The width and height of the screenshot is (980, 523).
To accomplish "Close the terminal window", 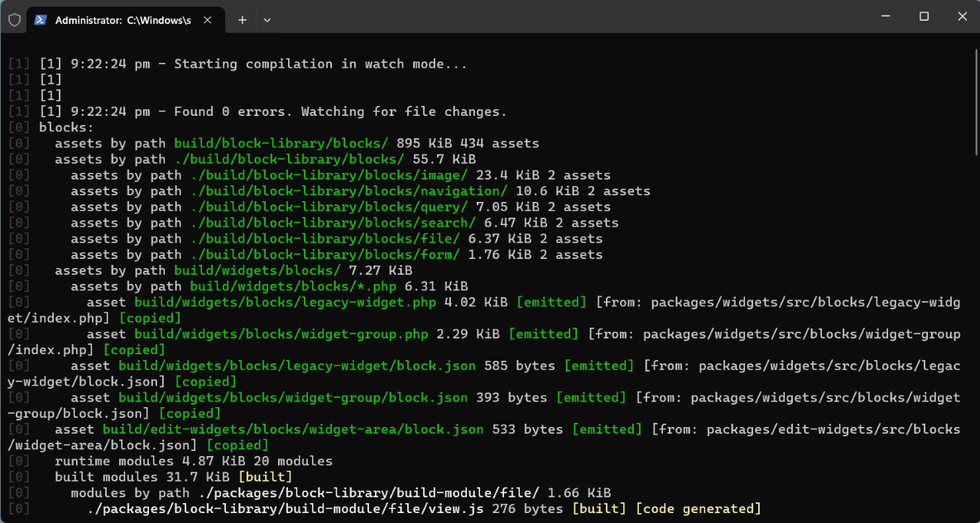I will click(x=962, y=17).
